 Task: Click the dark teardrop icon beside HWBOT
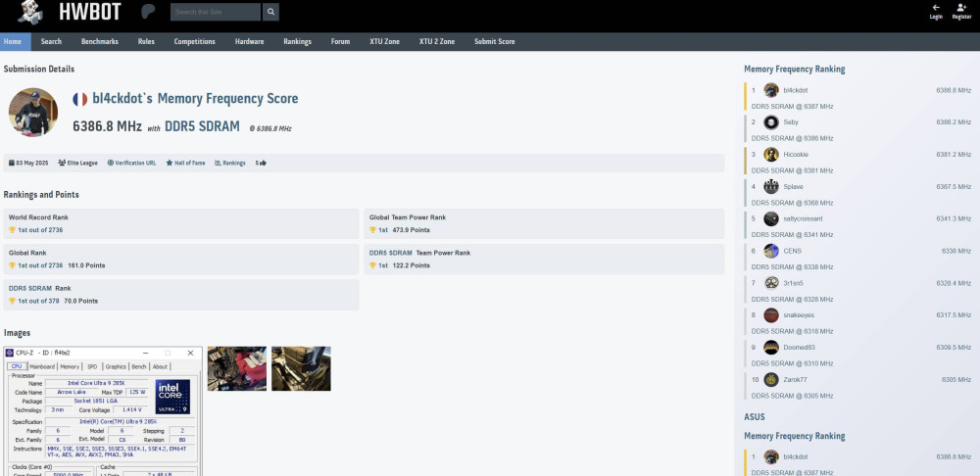(148, 12)
